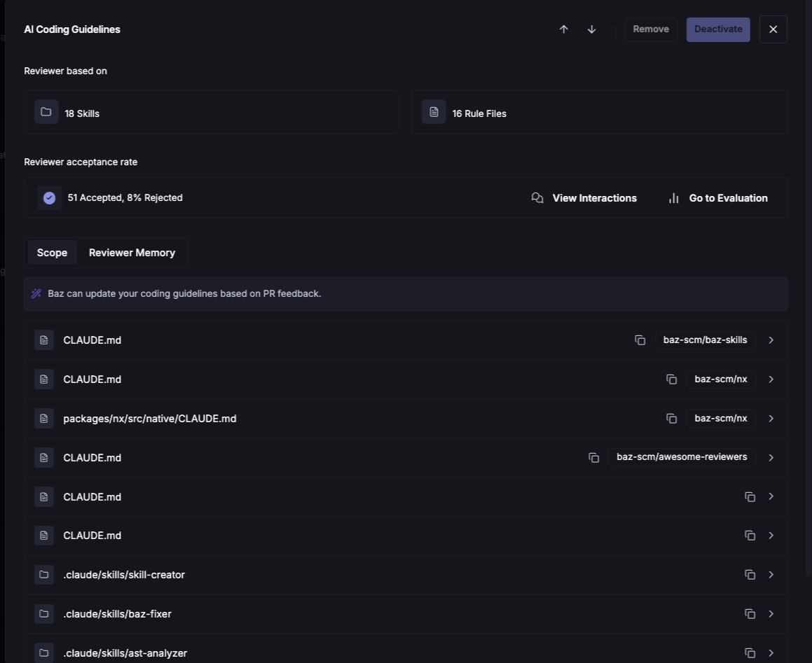Screen dimensions: 812x663
Task: Go to Evaluation
Action: (717, 197)
